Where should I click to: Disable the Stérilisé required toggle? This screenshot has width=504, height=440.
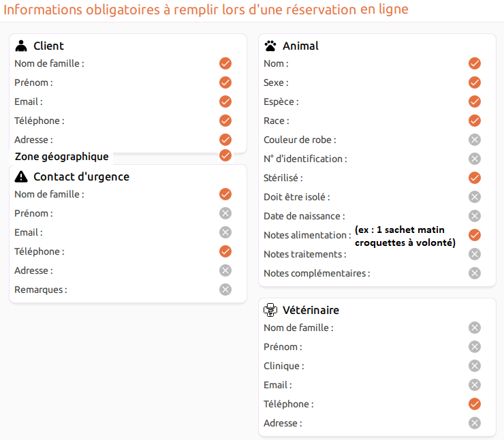pos(475,178)
